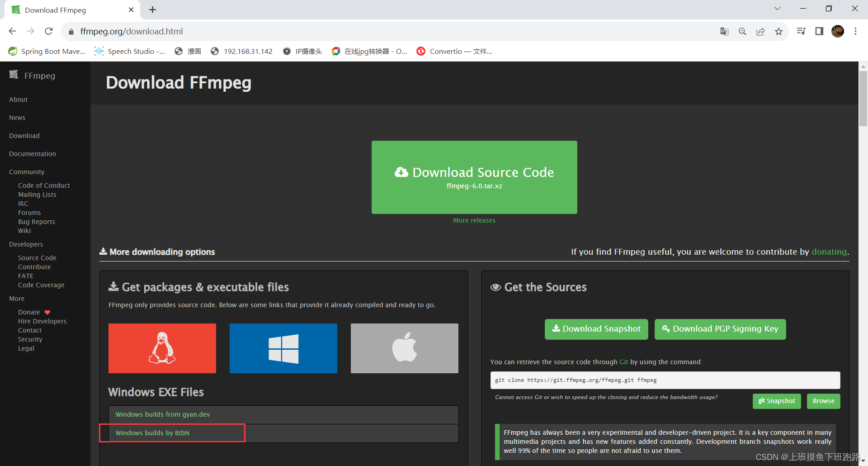The height and width of the screenshot is (466, 868).
Task: Open Code Coverage sidebar link
Action: (41, 285)
